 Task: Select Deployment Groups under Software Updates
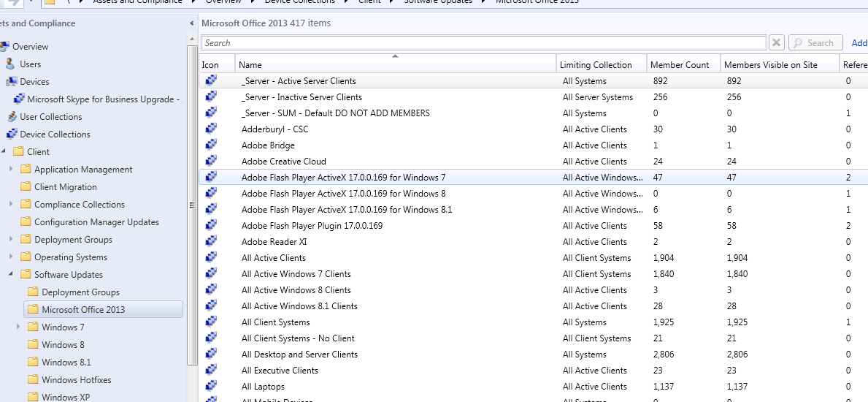click(x=80, y=292)
